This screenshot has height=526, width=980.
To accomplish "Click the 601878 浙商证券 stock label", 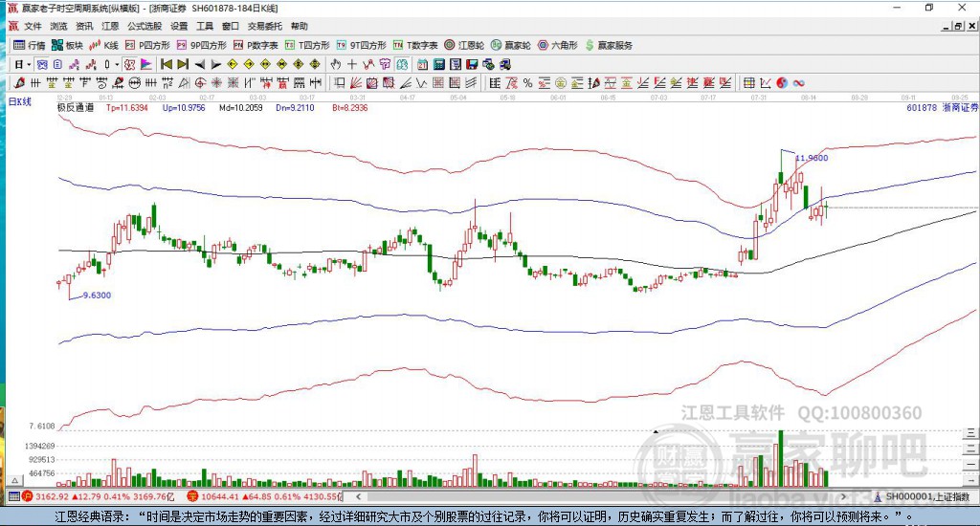I will 943,107.
